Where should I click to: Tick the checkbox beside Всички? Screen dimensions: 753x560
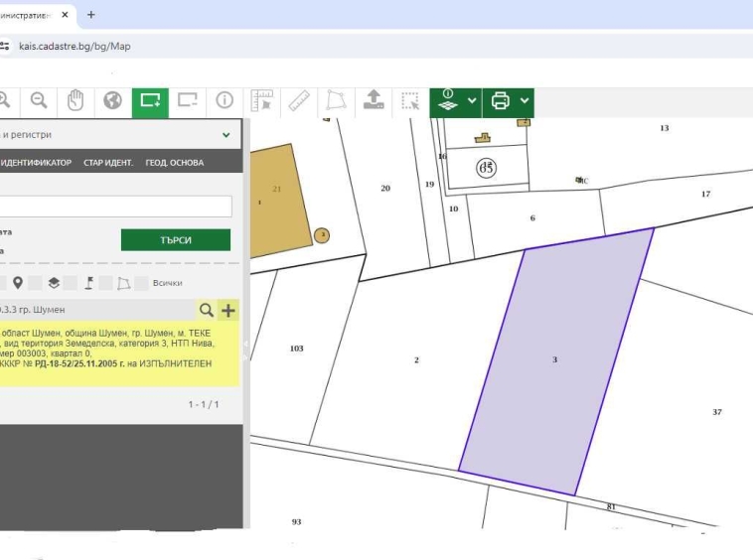click(141, 283)
